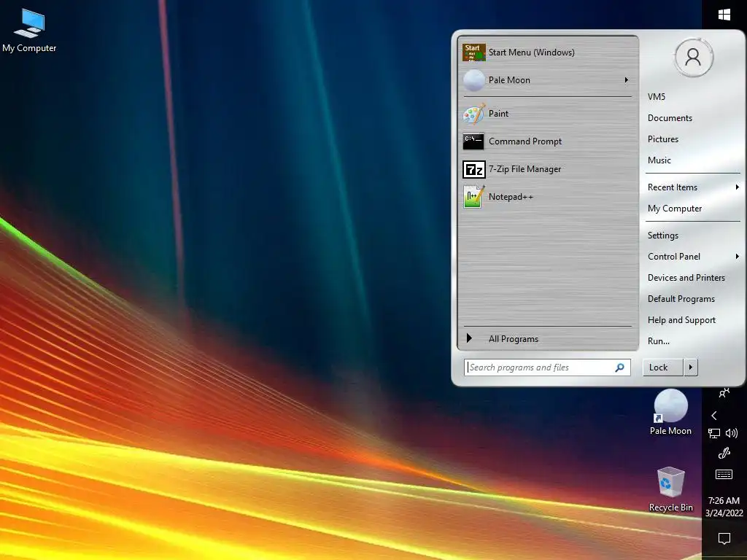Click the search magnifier icon
Screen dimensions: 747x560
(619, 367)
